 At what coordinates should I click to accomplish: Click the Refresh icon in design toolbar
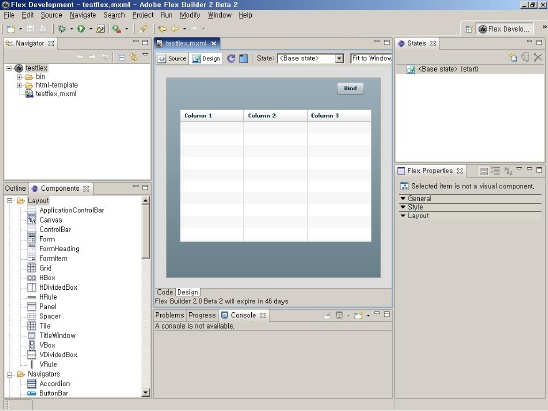[x=231, y=58]
